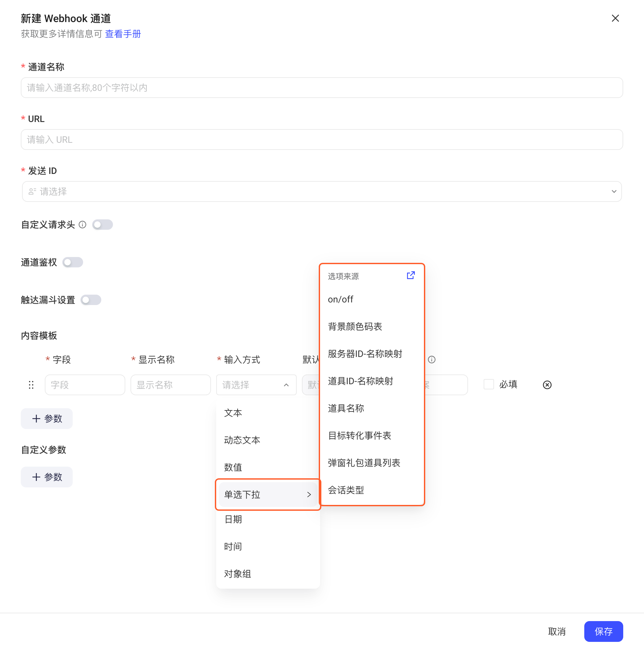Select on/off option source

tap(372, 299)
